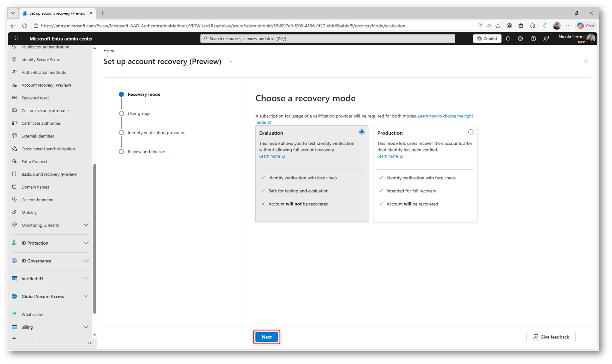Select the Production radio button
This screenshot has width=612, height=364.
click(x=471, y=132)
